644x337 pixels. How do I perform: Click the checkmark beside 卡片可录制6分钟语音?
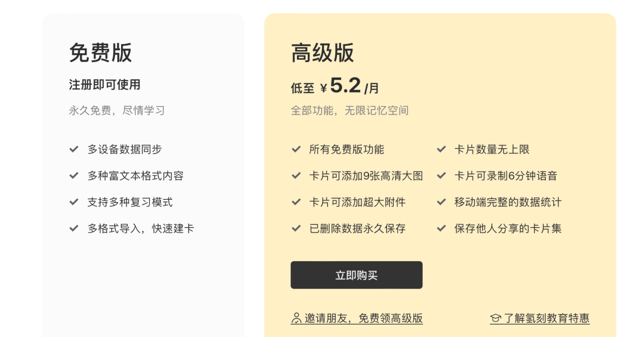(441, 175)
